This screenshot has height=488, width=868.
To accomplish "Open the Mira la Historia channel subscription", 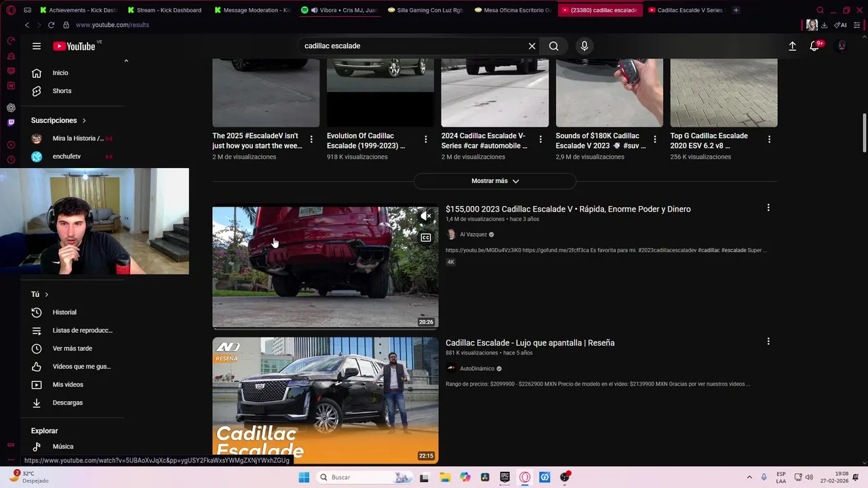I will tap(77, 138).
